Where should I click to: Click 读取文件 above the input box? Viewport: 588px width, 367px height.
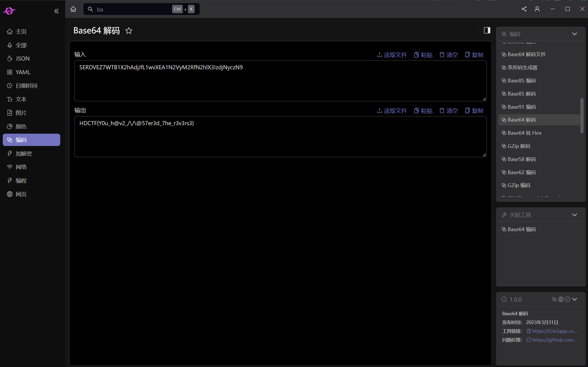[x=392, y=55]
